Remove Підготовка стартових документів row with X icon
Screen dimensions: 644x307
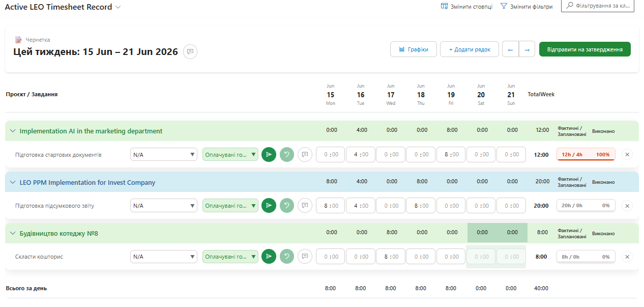[x=627, y=155]
